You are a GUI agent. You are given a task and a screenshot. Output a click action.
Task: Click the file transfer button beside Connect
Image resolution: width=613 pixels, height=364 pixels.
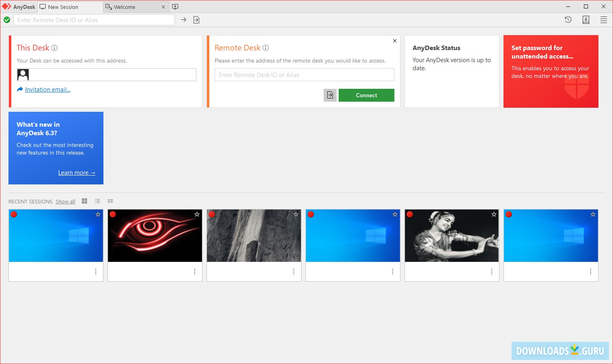pos(330,95)
